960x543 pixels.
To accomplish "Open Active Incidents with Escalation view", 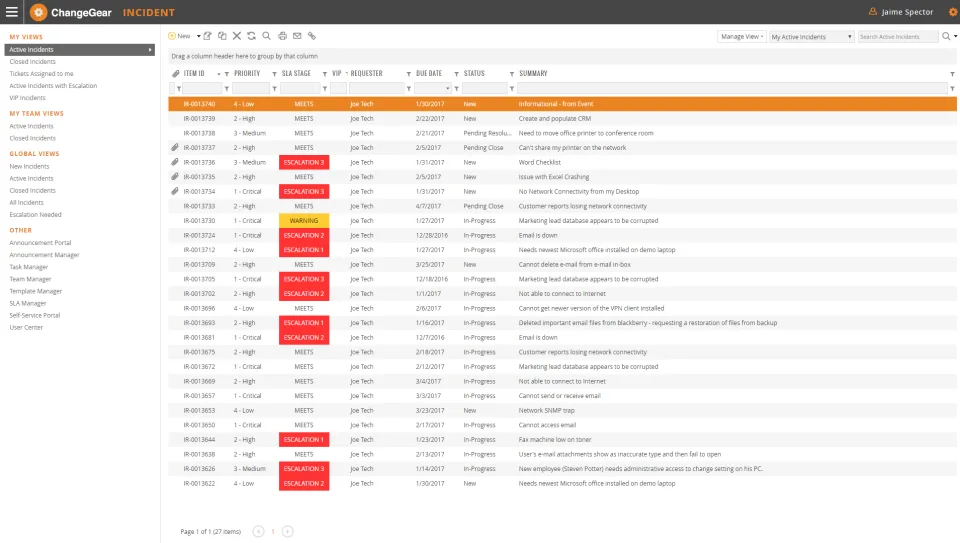I will [x=53, y=86].
